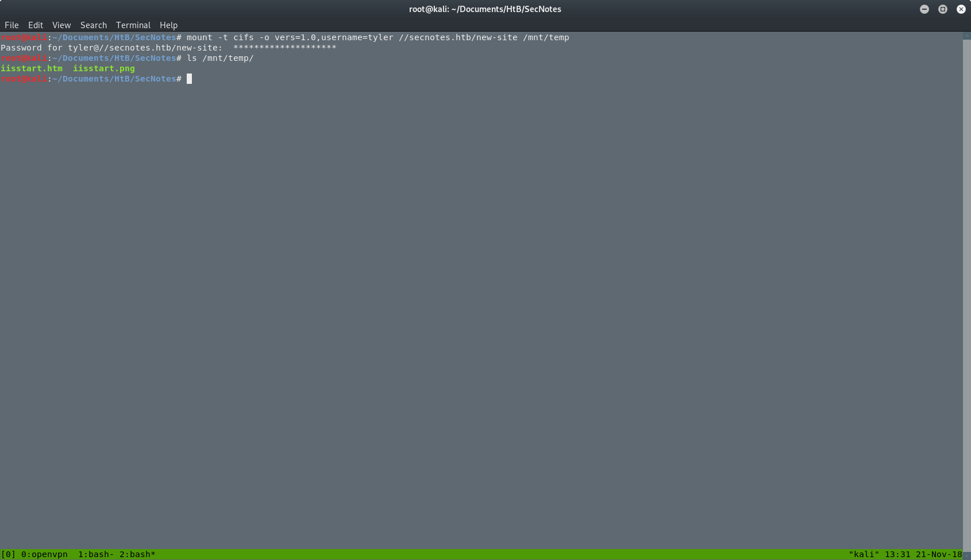Open the Help menu
The image size is (971, 560).
coord(168,25)
